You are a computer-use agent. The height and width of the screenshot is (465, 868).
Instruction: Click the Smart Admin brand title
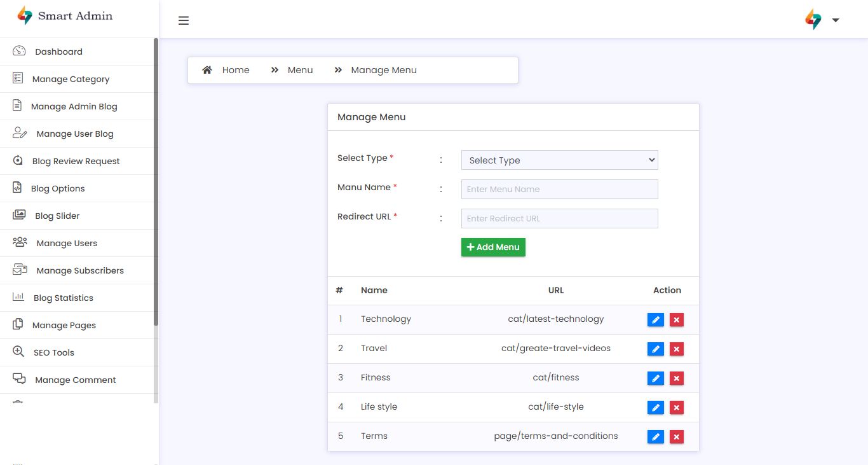pos(75,16)
